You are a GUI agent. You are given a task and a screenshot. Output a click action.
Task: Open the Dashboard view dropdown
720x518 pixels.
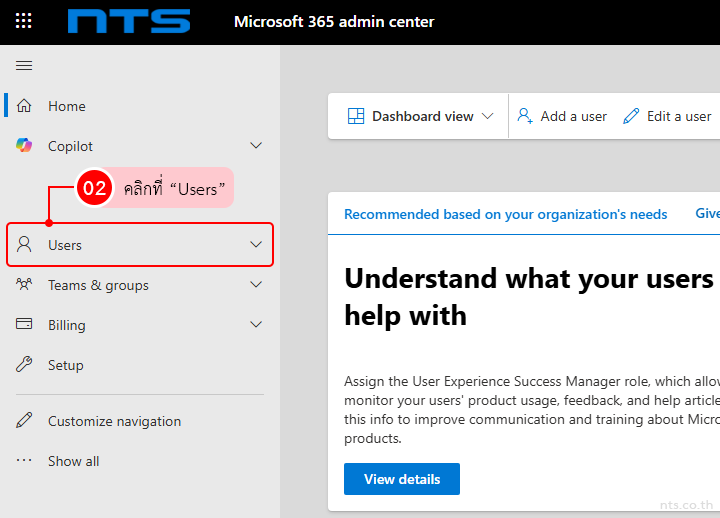tap(421, 116)
